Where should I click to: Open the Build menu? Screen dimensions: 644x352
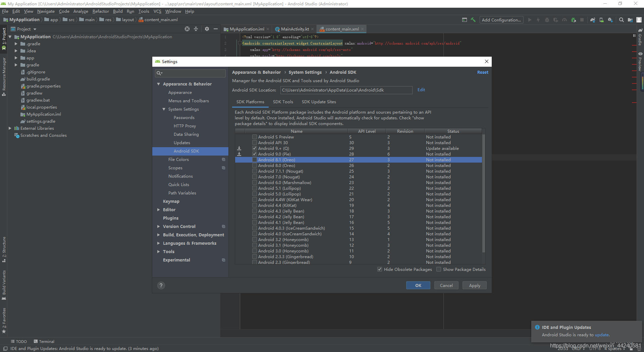(118, 11)
